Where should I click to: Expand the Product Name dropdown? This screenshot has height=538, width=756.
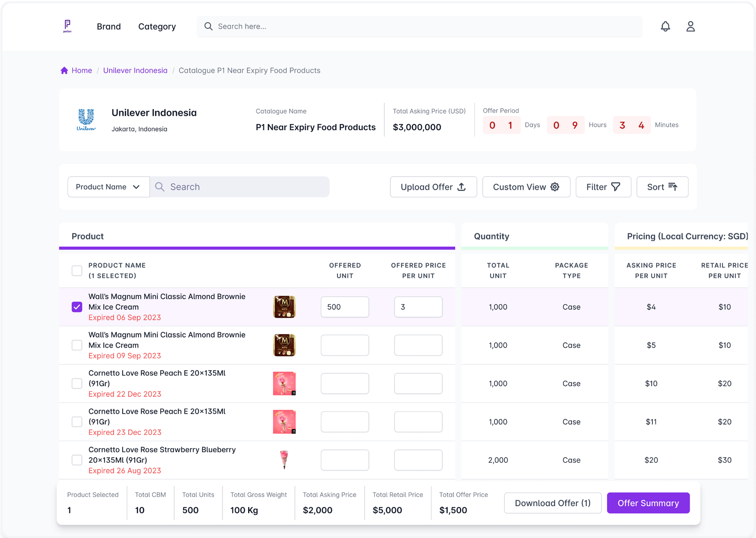point(108,187)
